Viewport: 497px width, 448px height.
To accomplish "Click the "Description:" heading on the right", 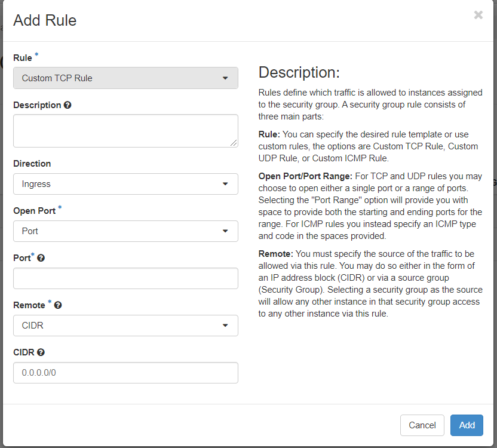I will click(x=299, y=72).
